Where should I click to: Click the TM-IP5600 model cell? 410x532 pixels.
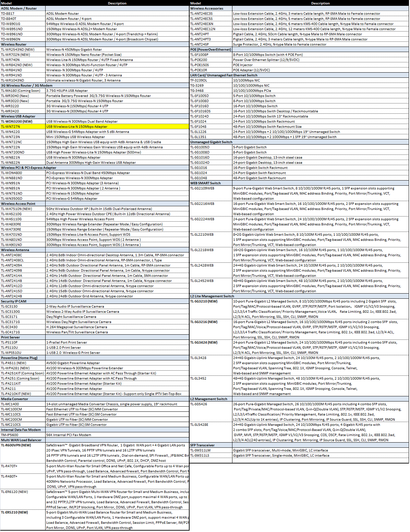(23, 435)
